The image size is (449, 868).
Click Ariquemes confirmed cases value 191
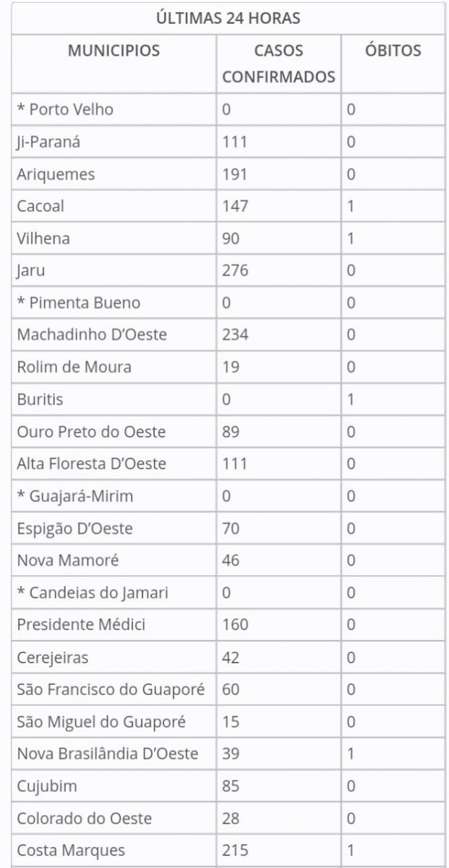click(235, 174)
